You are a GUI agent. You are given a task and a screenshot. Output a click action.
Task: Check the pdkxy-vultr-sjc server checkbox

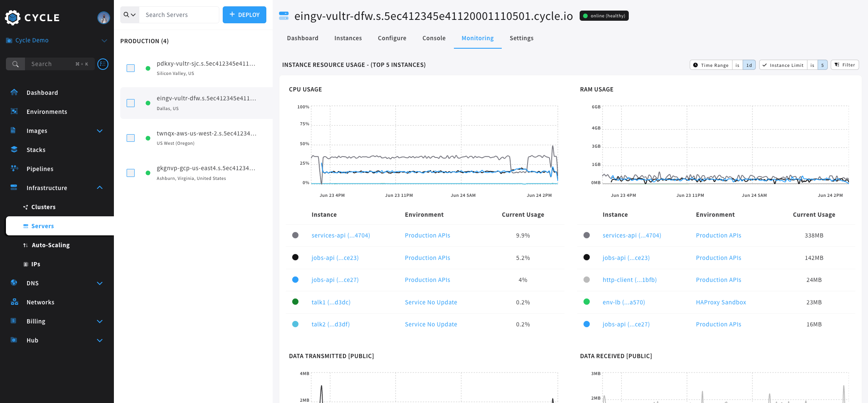click(x=131, y=68)
